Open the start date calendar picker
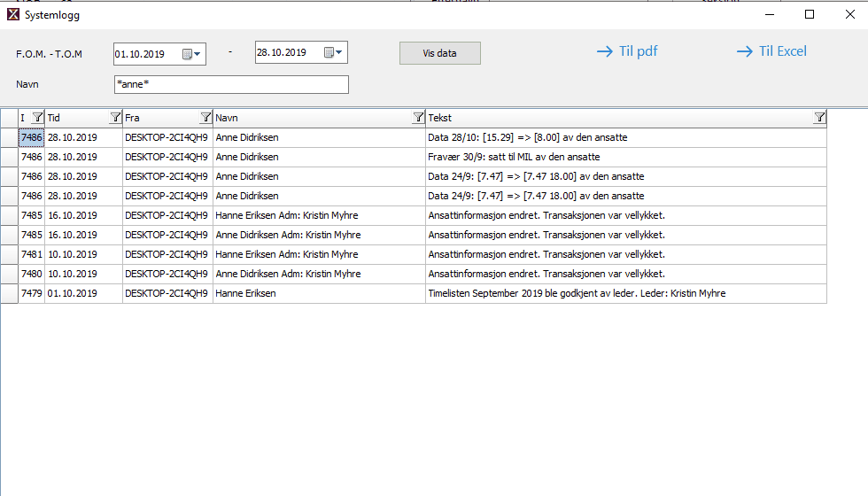 pyautogui.click(x=191, y=54)
